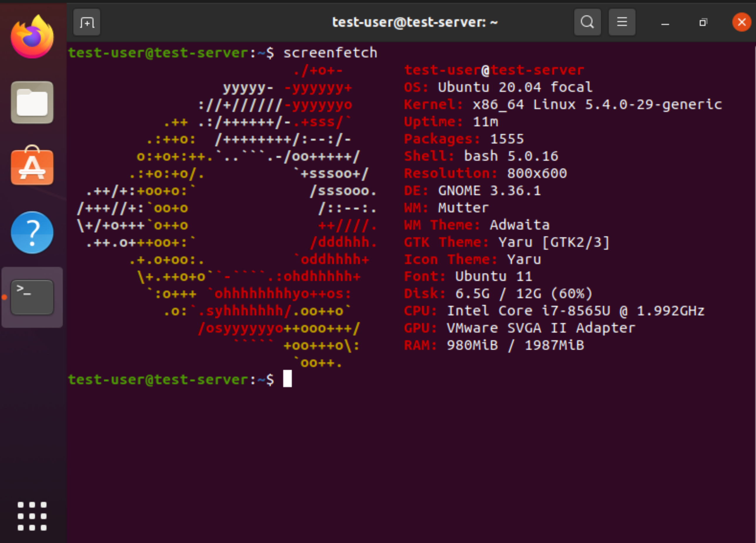Click the typed screenfetch command text

click(x=330, y=53)
